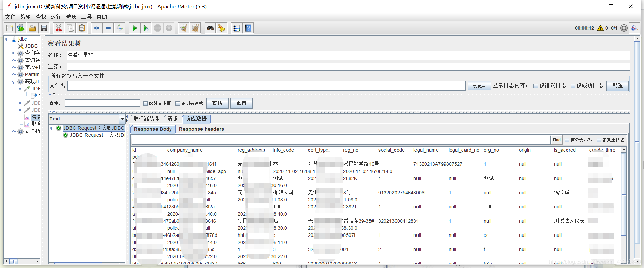Image resolution: width=644 pixels, height=268 pixels.
Task: Select the 响应数据 tab
Action: click(196, 119)
